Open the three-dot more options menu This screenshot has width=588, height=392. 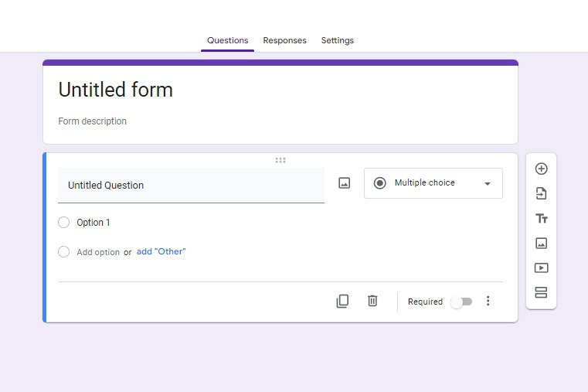pyautogui.click(x=488, y=302)
